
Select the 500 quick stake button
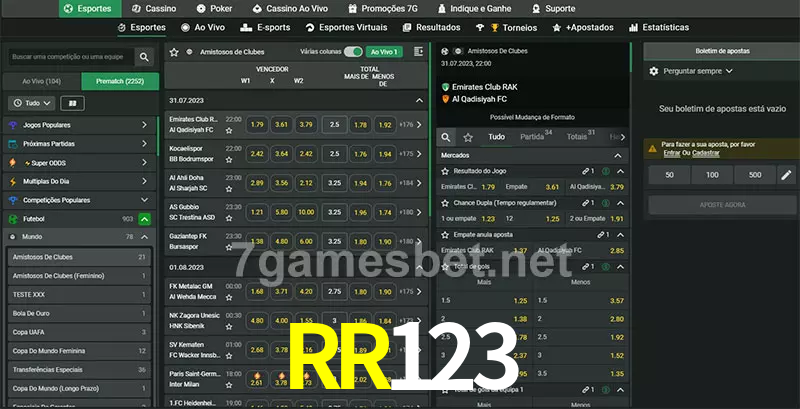click(755, 175)
